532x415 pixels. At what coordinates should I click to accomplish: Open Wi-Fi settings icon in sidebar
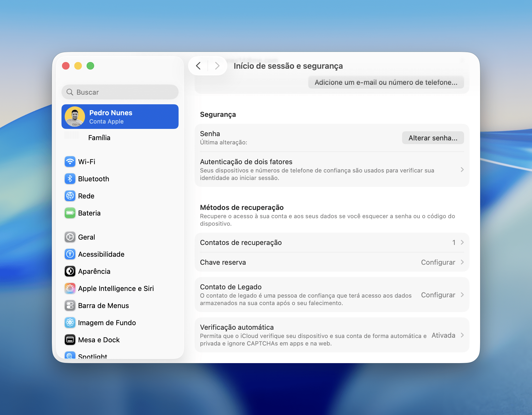(x=70, y=162)
